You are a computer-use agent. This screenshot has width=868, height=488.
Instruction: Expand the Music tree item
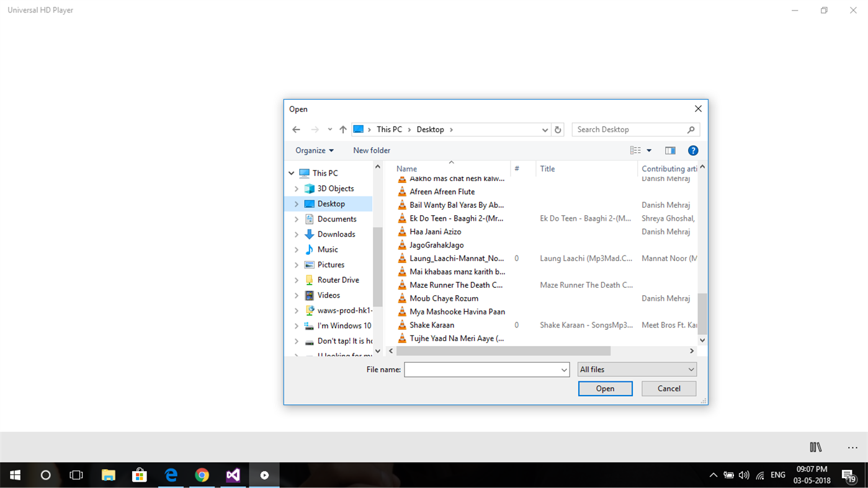click(x=297, y=249)
